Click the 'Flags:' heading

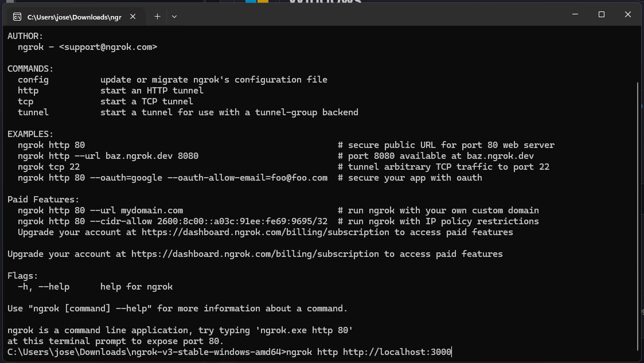(22, 275)
